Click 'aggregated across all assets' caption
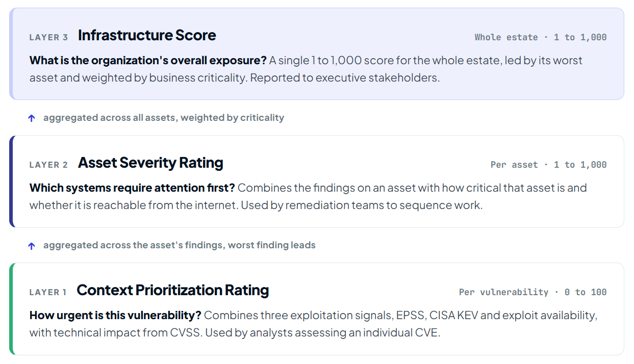The width and height of the screenshot is (634, 364). 164,118
